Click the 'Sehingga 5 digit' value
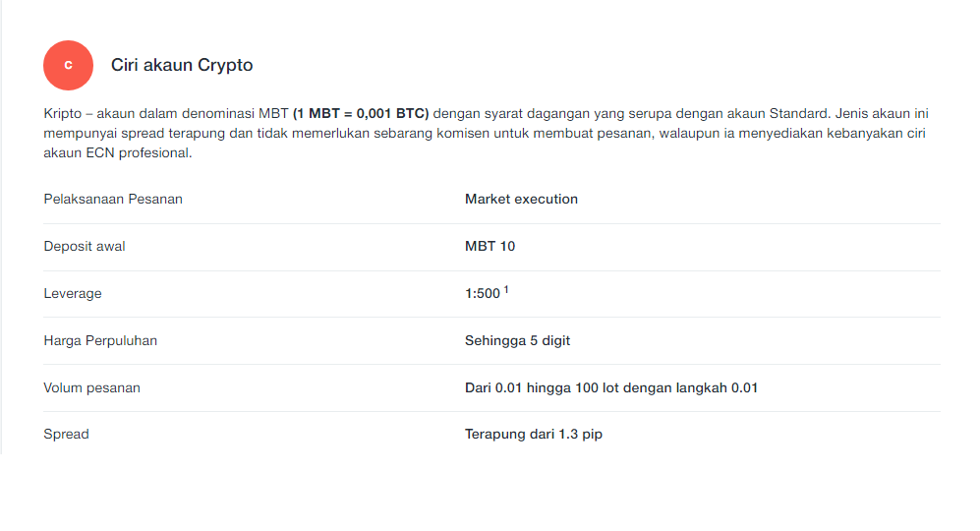Screen dimensions: 980x531 tap(517, 341)
